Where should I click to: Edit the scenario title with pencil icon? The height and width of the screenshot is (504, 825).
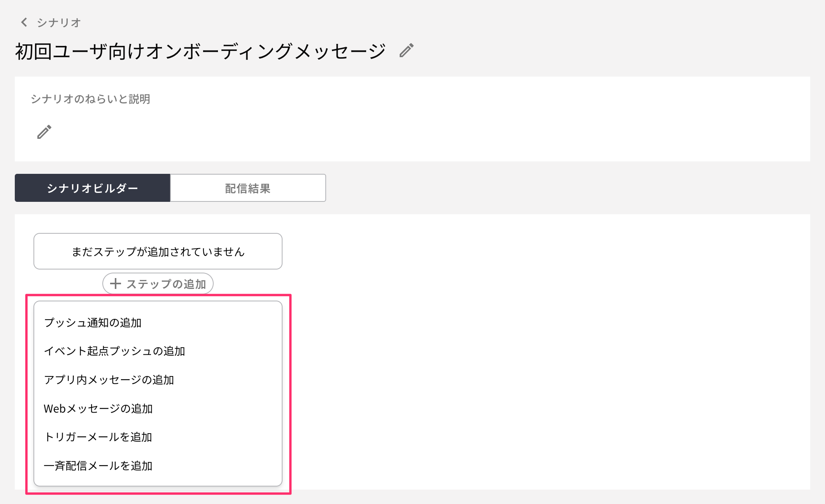click(406, 51)
